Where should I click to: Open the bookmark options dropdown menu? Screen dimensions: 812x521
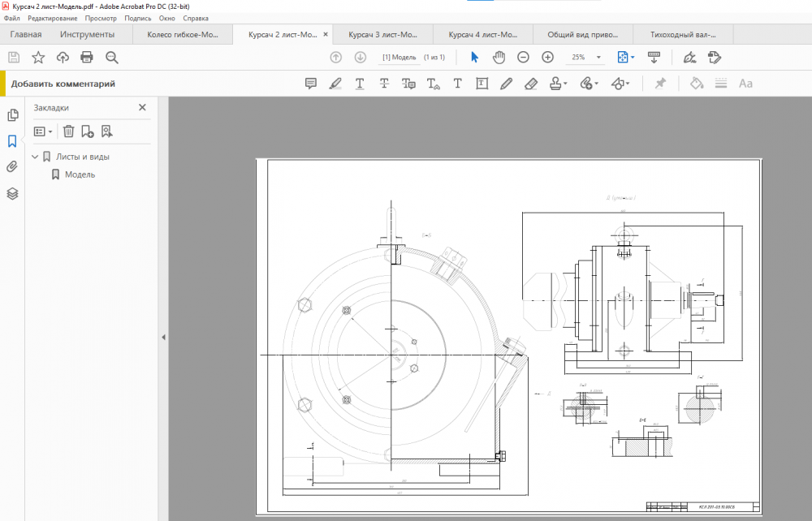pyautogui.click(x=43, y=131)
